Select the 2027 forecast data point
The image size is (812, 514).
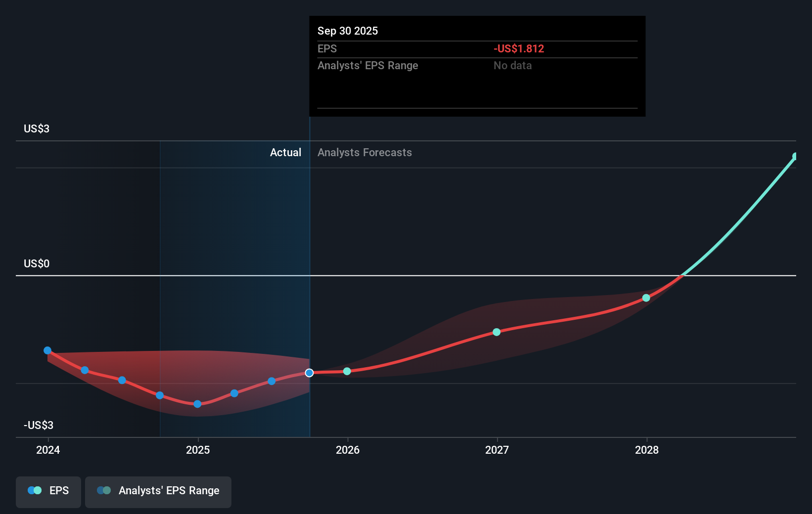point(496,332)
